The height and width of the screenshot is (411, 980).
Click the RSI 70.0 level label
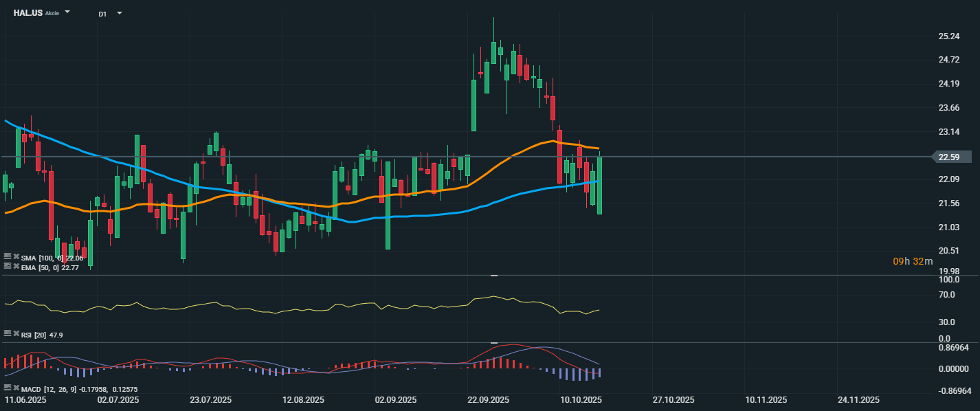(x=947, y=295)
